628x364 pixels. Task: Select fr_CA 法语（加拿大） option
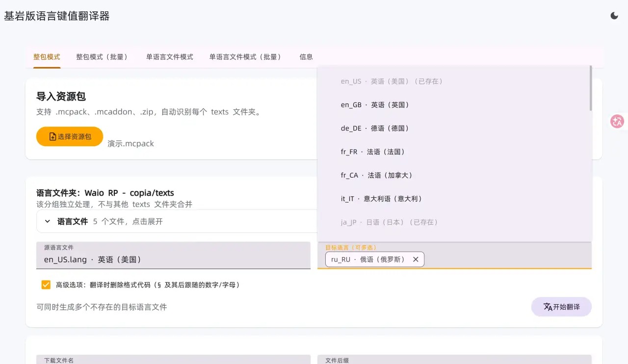(454, 175)
